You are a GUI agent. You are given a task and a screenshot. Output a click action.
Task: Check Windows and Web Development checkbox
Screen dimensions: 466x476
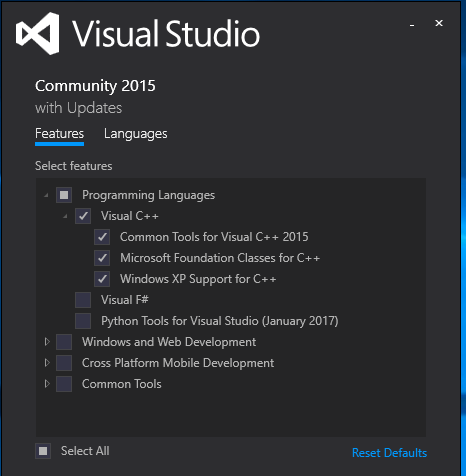pyautogui.click(x=64, y=342)
